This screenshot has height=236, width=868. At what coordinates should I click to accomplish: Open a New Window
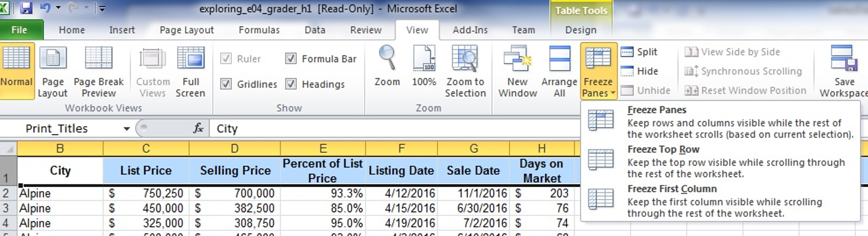(518, 71)
